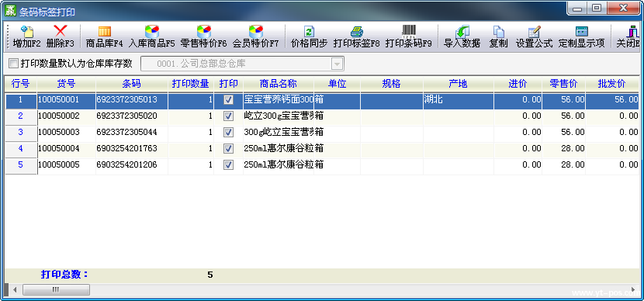Click the 进价 column header
This screenshot has height=301, width=644.
tap(518, 84)
